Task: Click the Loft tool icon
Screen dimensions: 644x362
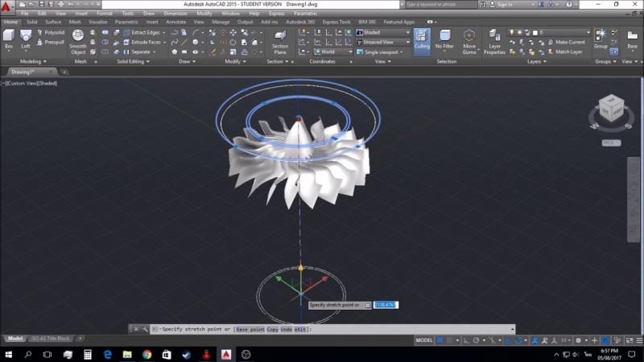Action: click(26, 37)
